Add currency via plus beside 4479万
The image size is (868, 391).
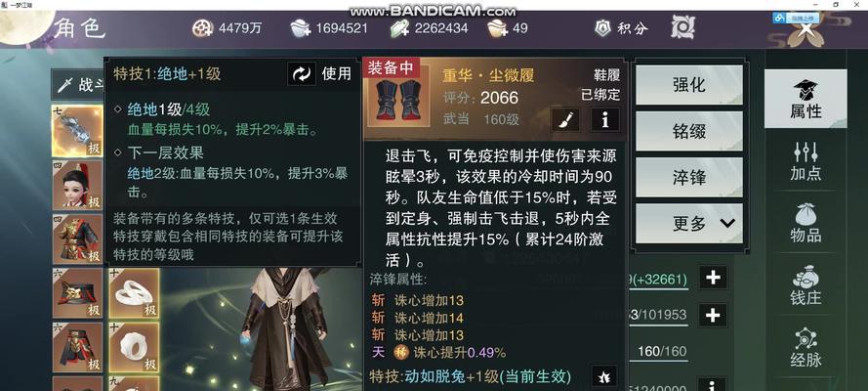tap(203, 27)
